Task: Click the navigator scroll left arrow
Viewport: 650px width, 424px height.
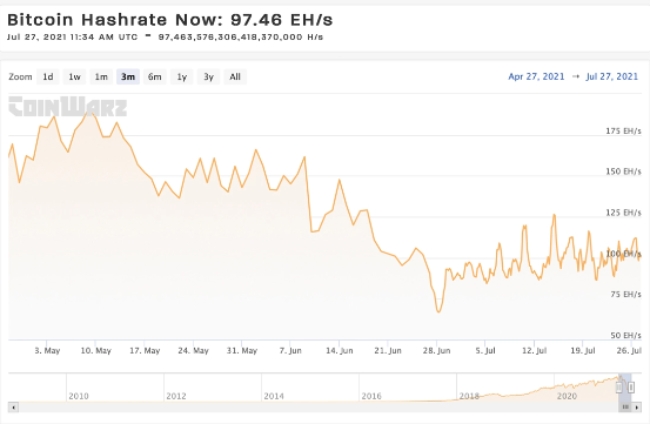Action: 13,407
